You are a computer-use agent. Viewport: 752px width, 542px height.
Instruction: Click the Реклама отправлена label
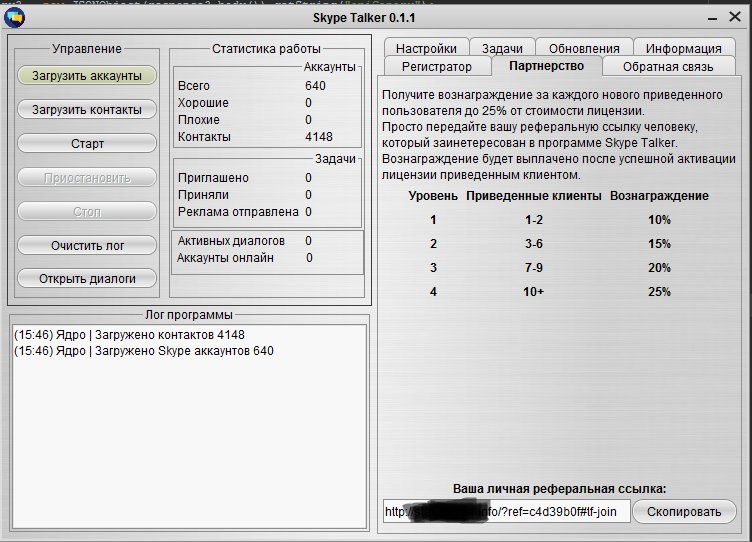pyautogui.click(x=238, y=212)
